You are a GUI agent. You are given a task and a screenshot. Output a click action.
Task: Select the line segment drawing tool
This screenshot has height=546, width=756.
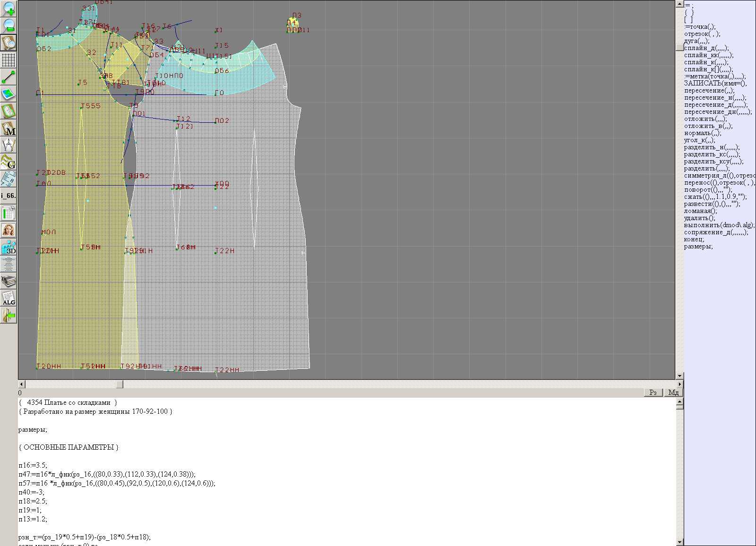pos(9,77)
